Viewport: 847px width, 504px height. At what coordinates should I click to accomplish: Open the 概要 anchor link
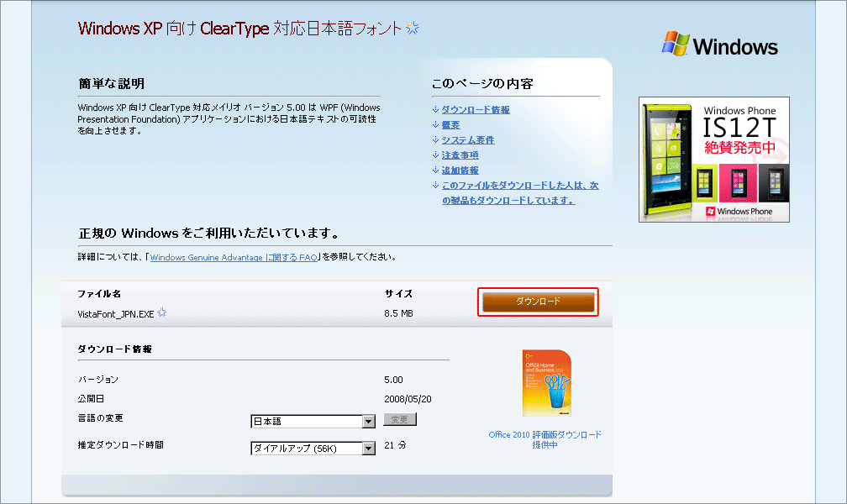tap(450, 125)
